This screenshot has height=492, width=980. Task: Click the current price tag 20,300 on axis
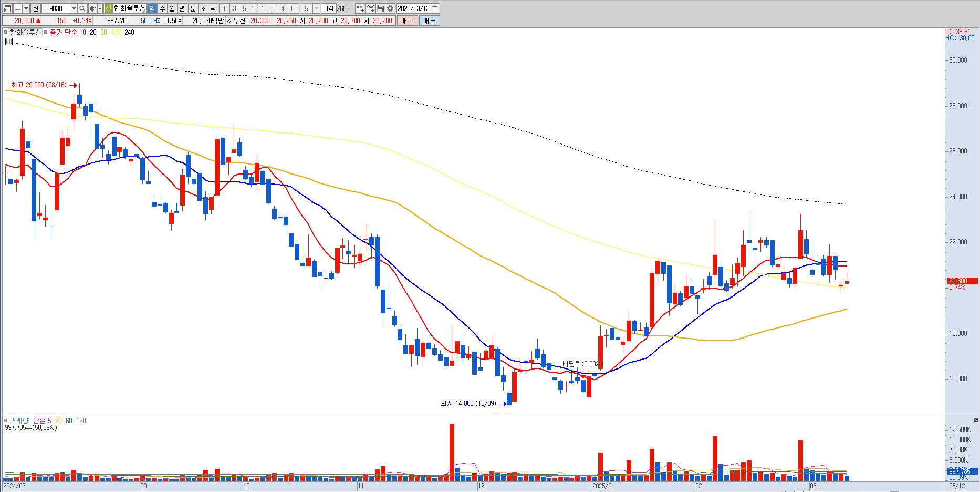coord(962,281)
